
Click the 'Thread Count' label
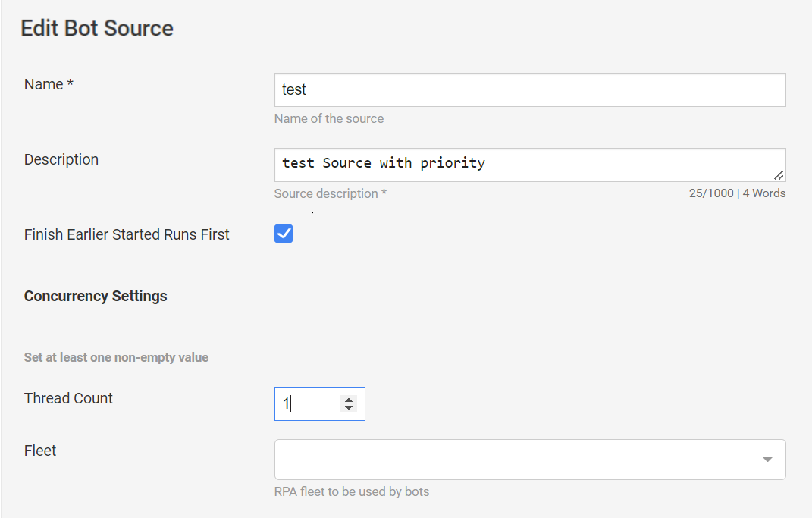67,398
